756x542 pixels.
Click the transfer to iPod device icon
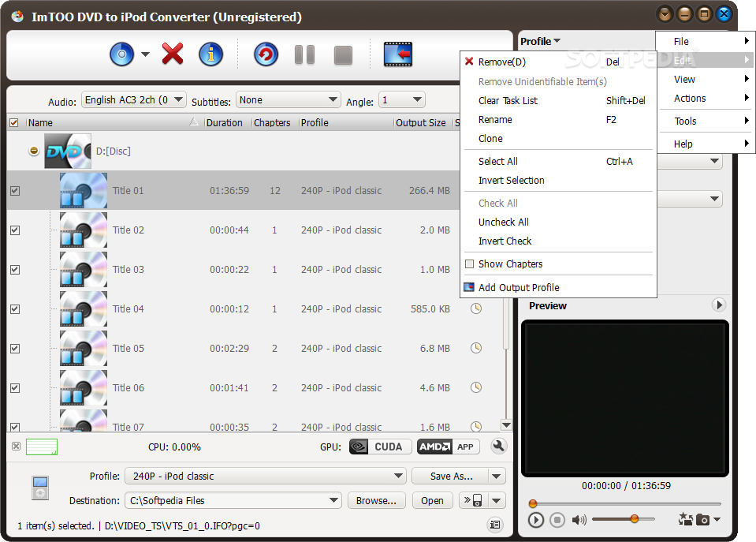[474, 500]
